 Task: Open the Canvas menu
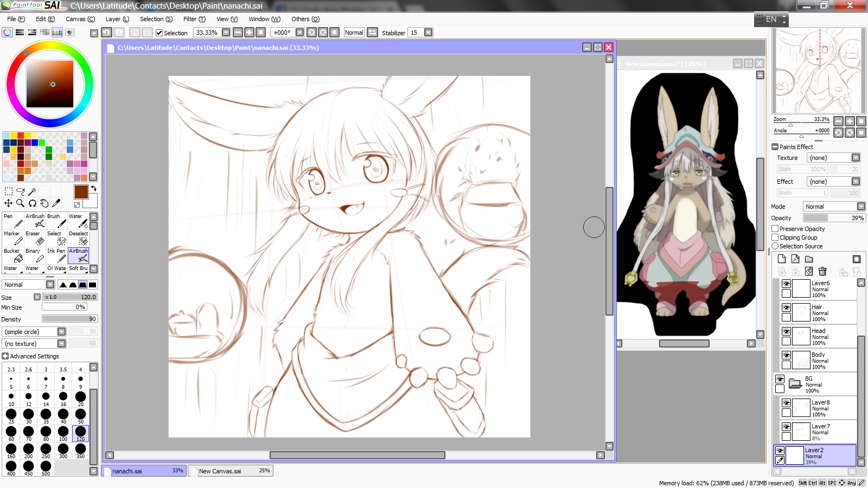pos(80,19)
